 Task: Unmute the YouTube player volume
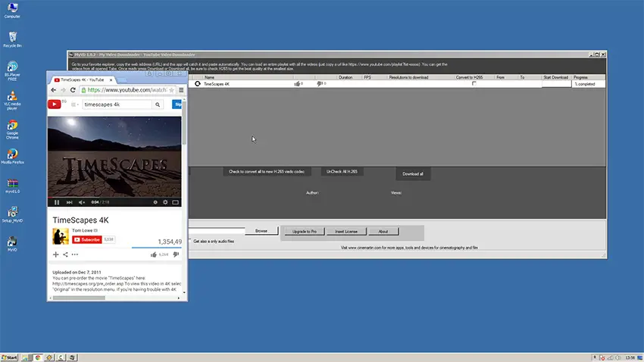pos(82,202)
